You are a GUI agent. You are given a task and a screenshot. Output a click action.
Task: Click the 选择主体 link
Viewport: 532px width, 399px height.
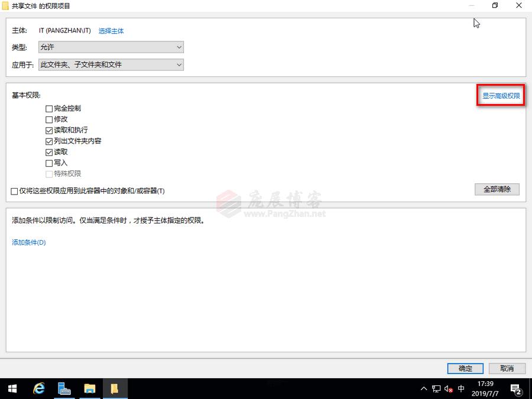click(111, 30)
